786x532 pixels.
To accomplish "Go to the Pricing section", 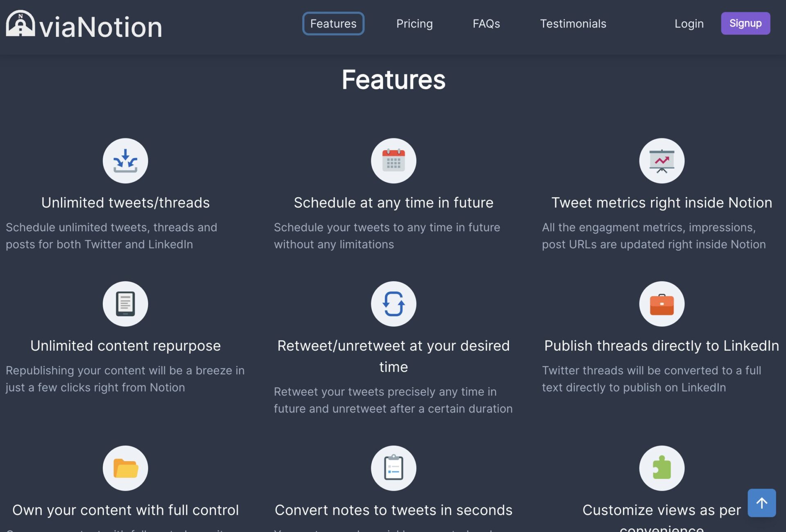I will click(414, 24).
